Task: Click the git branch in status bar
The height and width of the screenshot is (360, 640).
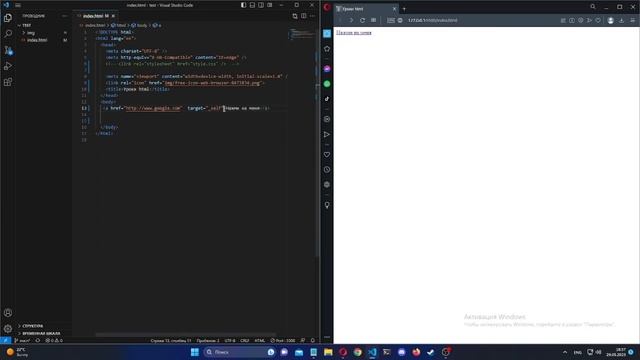Action: [22, 340]
